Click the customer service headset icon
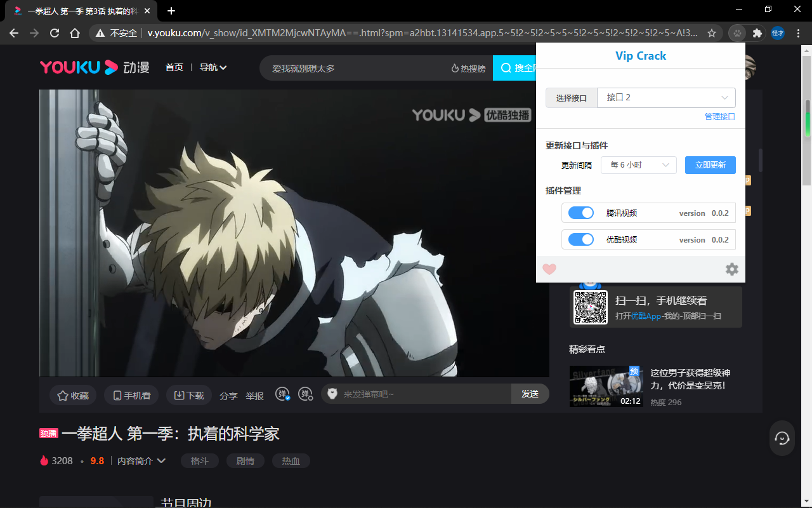The image size is (812, 508). pyautogui.click(x=782, y=438)
